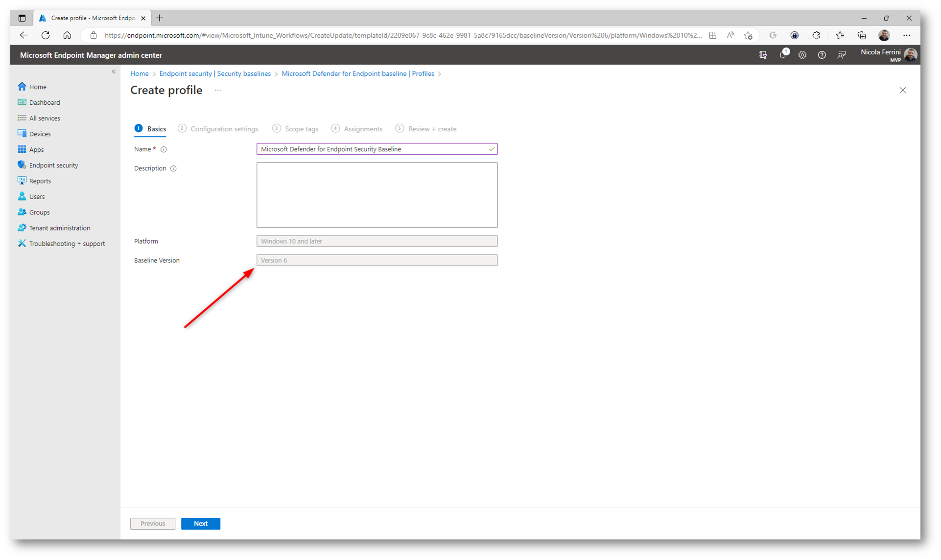Open browser extensions puzzle icon
This screenshot has width=941, height=560.
[816, 35]
